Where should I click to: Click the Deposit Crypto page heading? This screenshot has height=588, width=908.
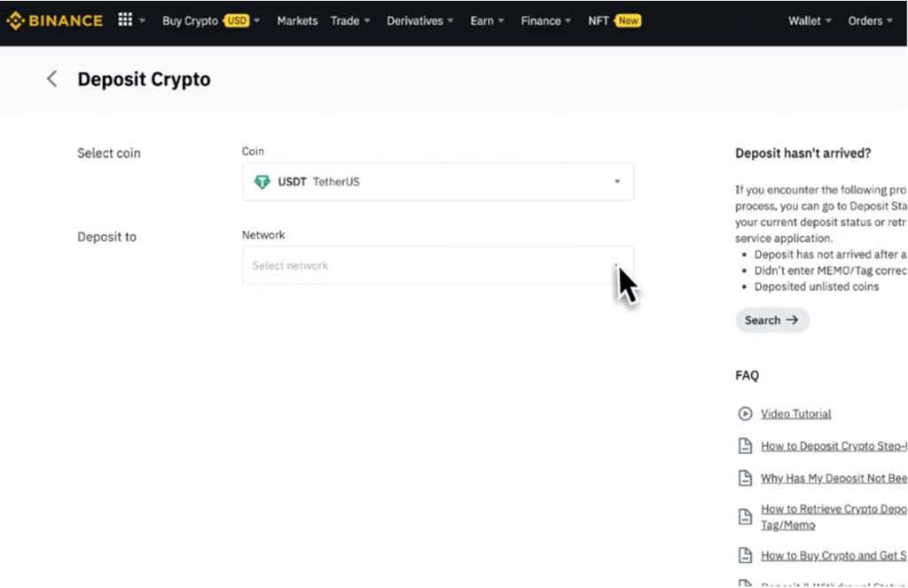pyautogui.click(x=145, y=79)
